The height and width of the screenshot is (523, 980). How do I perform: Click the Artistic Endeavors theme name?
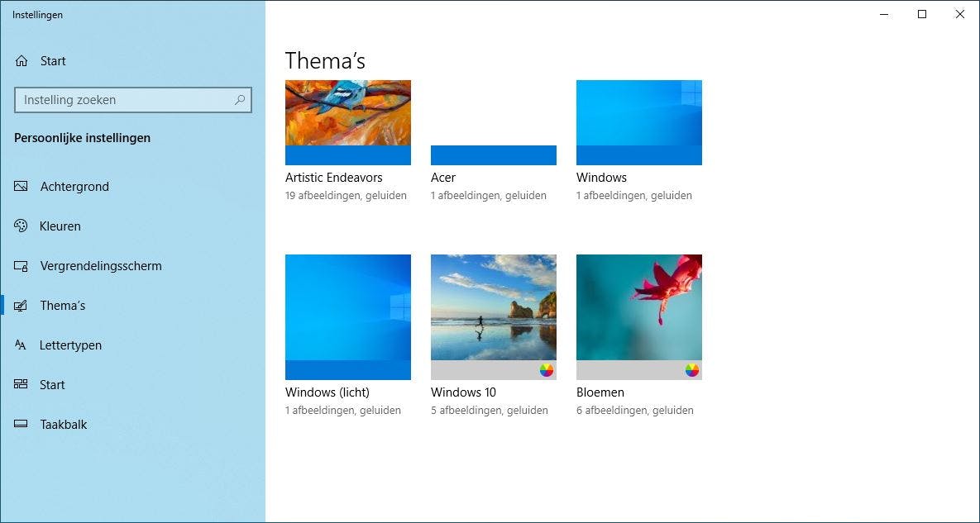coord(334,178)
